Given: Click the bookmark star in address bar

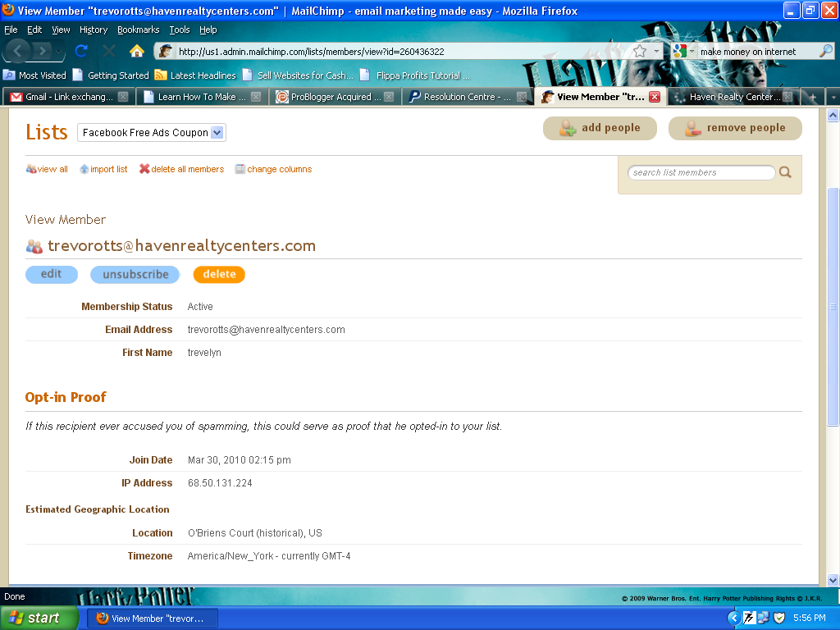Looking at the screenshot, I should point(640,51).
